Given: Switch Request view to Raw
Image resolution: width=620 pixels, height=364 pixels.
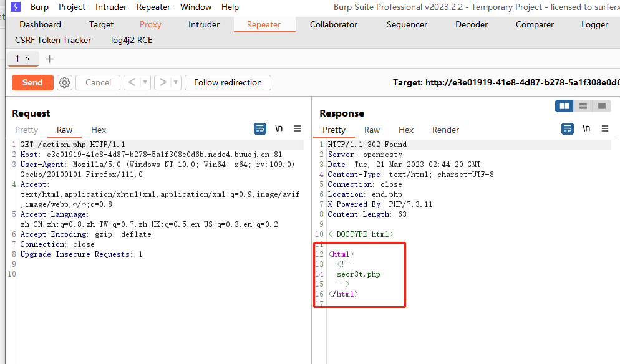Looking at the screenshot, I should [x=64, y=130].
